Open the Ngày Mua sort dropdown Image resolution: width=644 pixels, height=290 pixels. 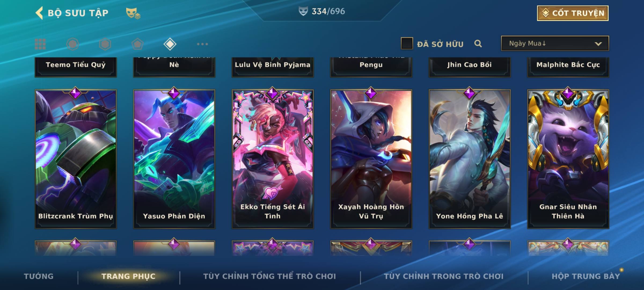[555, 43]
